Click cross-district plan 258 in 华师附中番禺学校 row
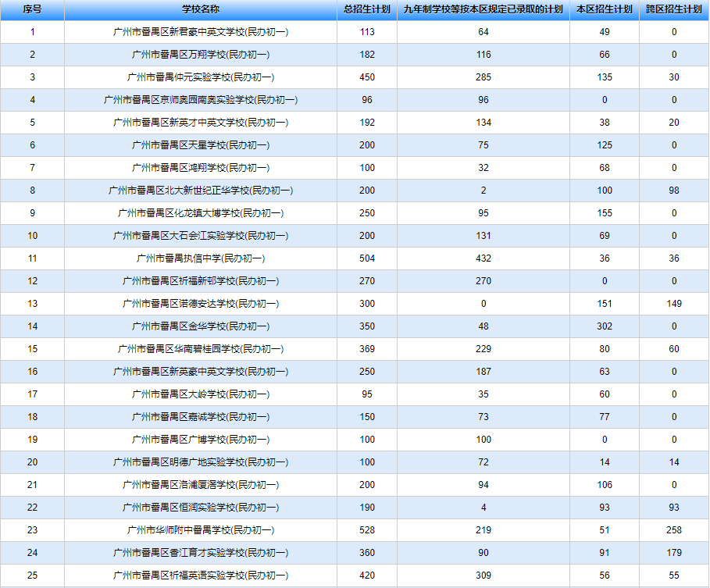This screenshot has width=710, height=588. pyautogui.click(x=674, y=530)
